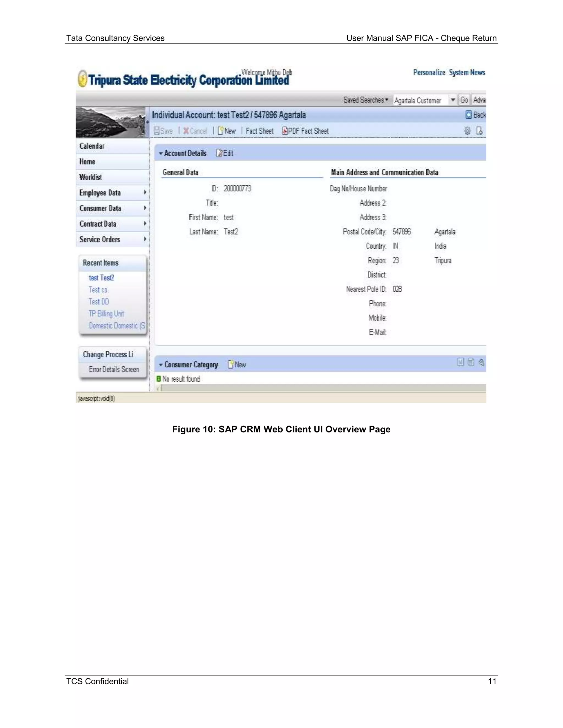
Task: Click the postal code value 547896
Action: (402, 232)
